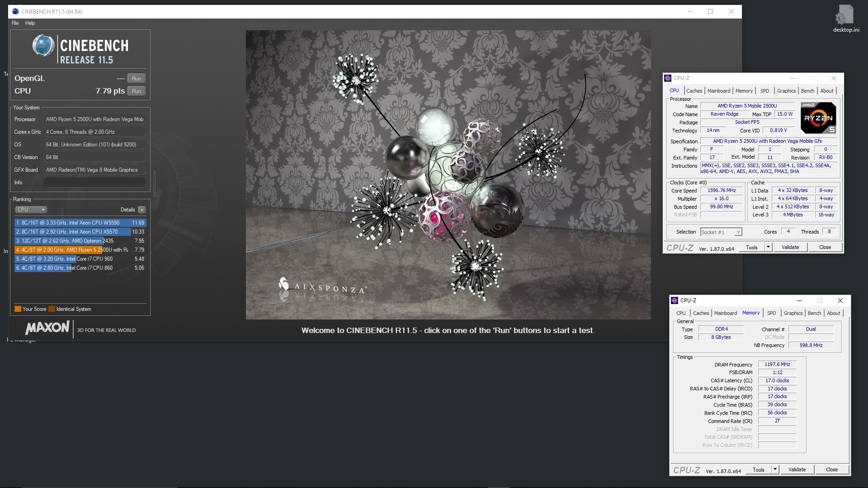868x488 pixels.
Task: Switch to SPD tab in lower CPU-Z
Action: pyautogui.click(x=771, y=313)
